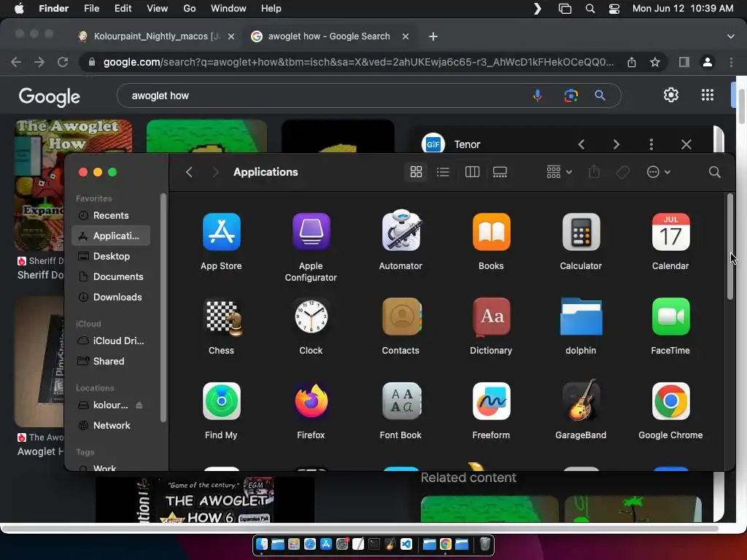Screen dimensions: 747x560
Task: Open Chrome tab search chevron
Action: click(730, 36)
